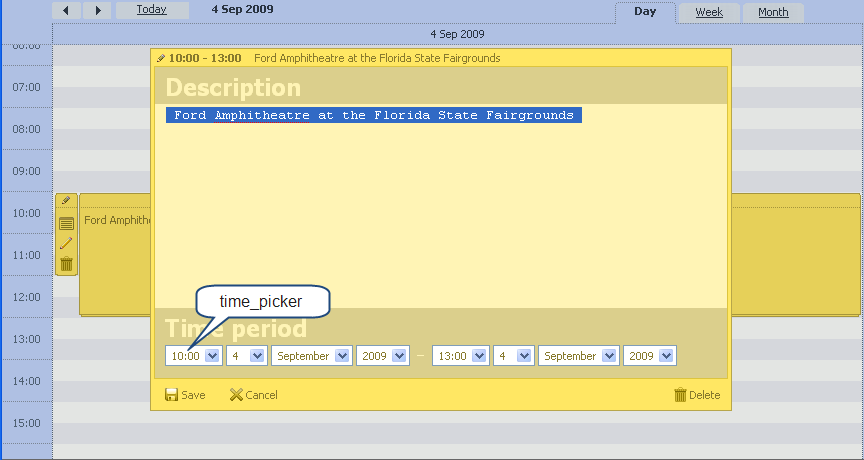Screen dimensions: 864x460
Task: Click the previous day arrow button
Action: (66, 10)
